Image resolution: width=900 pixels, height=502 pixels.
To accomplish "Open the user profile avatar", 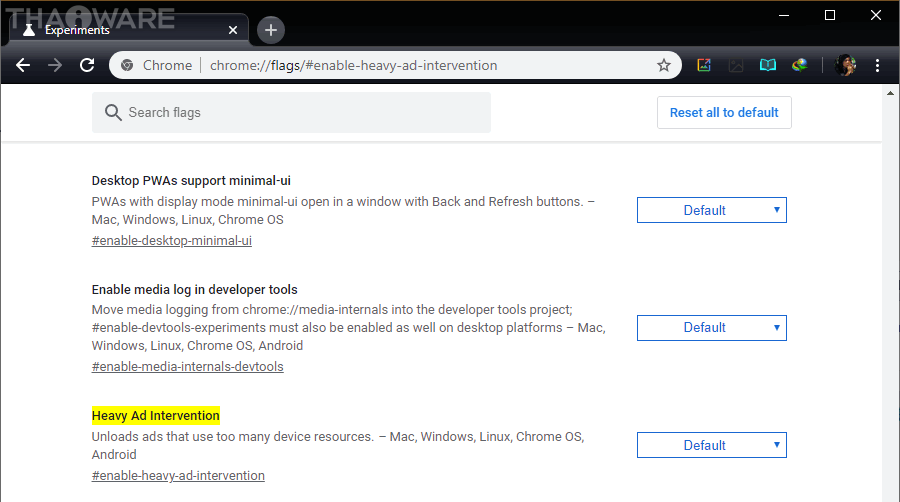I will click(845, 65).
